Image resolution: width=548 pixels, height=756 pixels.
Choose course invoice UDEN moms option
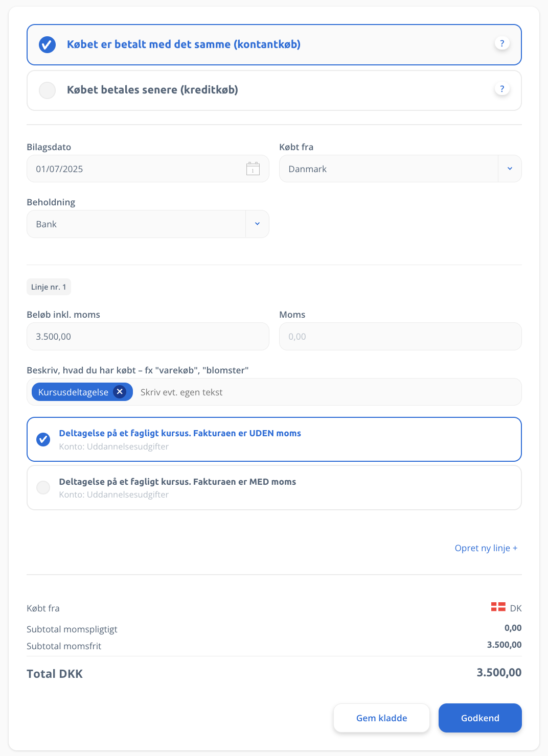click(x=274, y=439)
